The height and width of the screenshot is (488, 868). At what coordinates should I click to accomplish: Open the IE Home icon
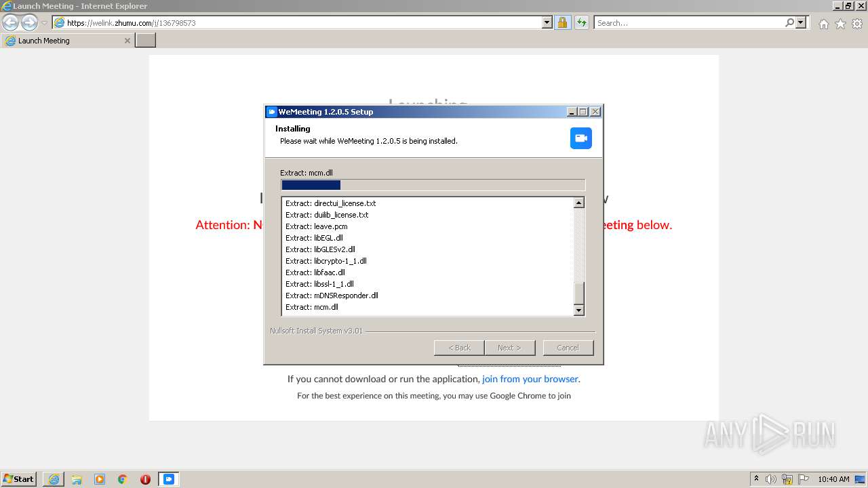coord(823,24)
